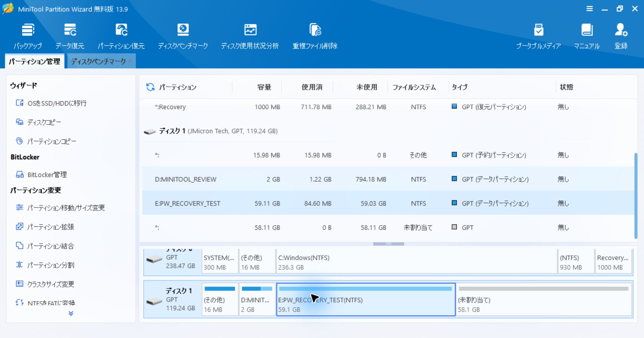
Task: Close the ディスクベンチマーク tab
Action: (130, 61)
